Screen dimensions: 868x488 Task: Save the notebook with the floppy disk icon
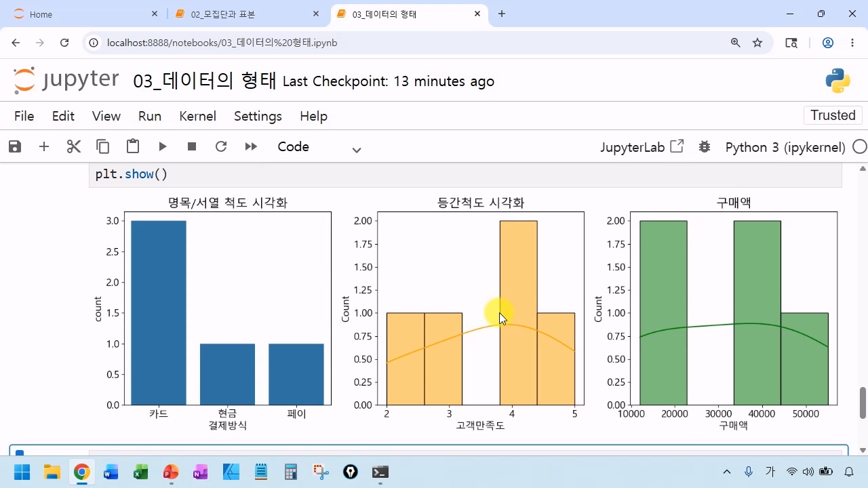(14, 146)
